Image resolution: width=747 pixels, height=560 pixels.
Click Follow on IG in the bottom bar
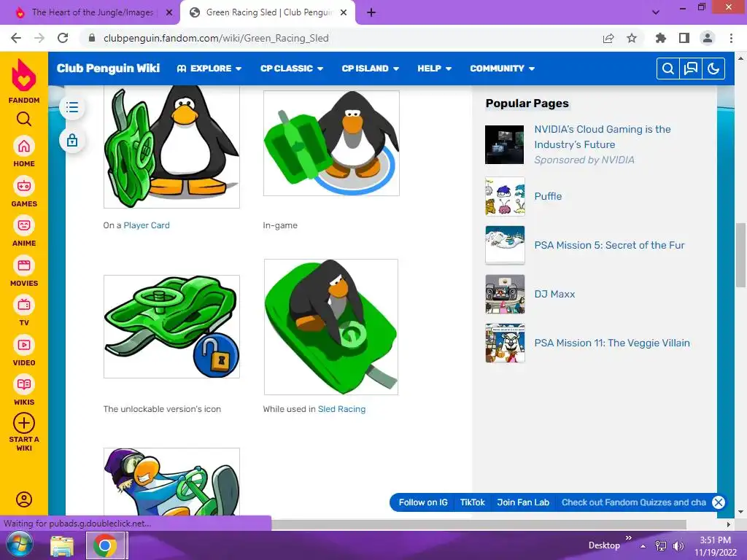click(423, 502)
